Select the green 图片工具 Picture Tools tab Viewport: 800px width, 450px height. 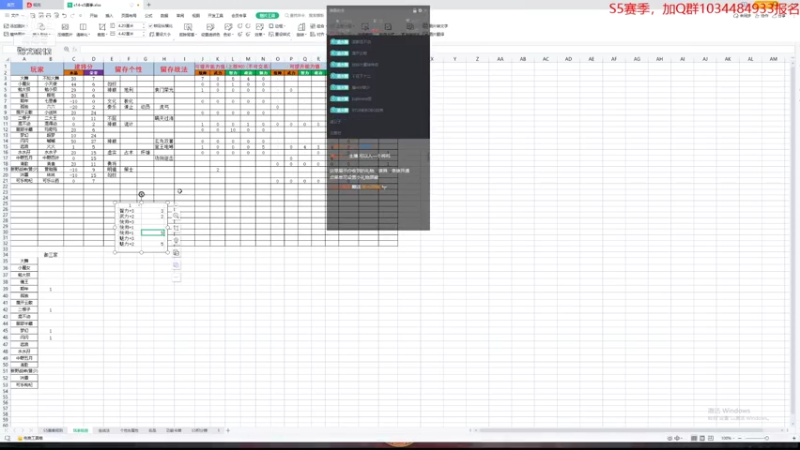tap(267, 16)
